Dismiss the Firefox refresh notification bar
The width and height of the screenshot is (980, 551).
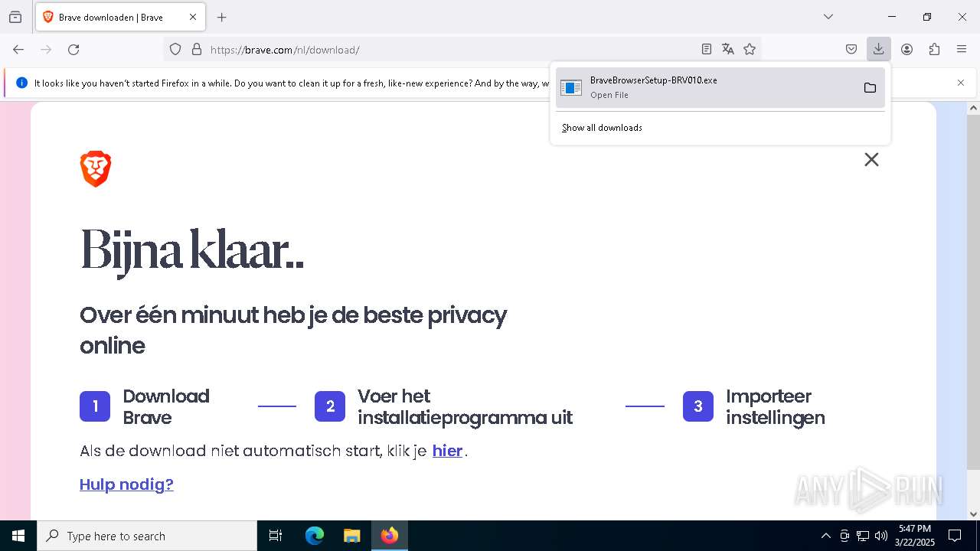(x=961, y=83)
